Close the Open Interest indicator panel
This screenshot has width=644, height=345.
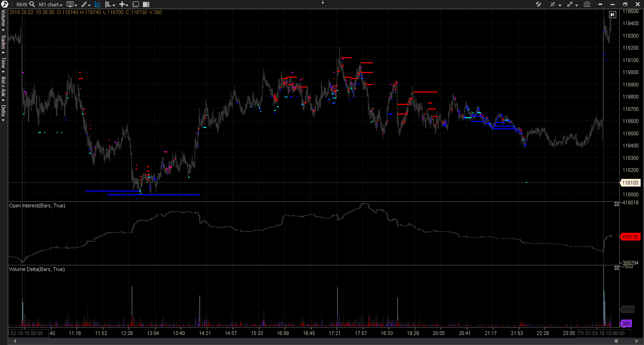(616, 204)
